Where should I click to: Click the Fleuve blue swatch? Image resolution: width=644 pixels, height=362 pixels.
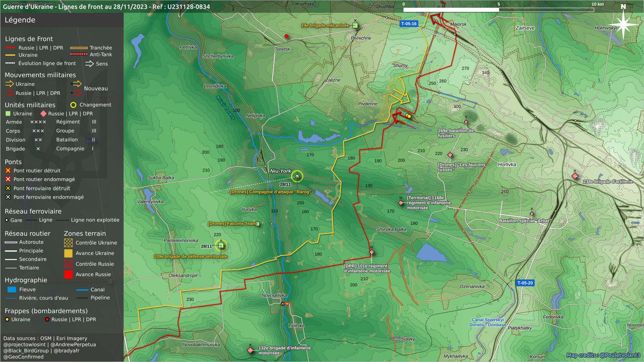click(x=12, y=289)
